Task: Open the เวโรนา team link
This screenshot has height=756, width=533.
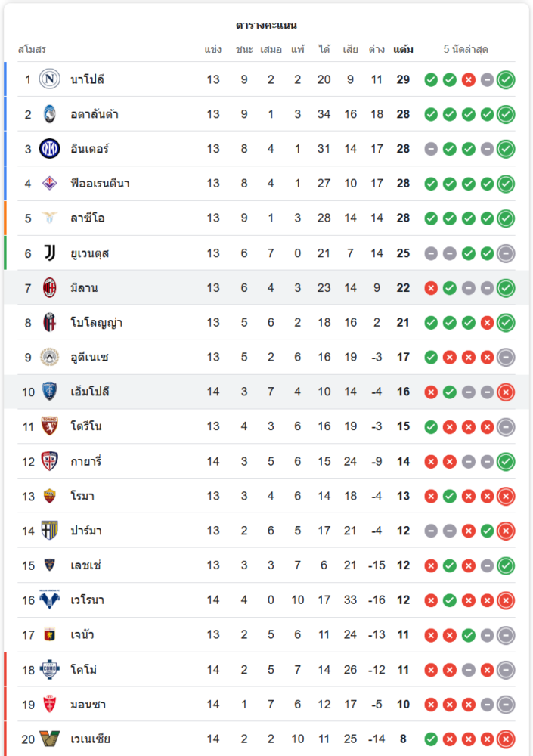Action: pyautogui.click(x=88, y=600)
